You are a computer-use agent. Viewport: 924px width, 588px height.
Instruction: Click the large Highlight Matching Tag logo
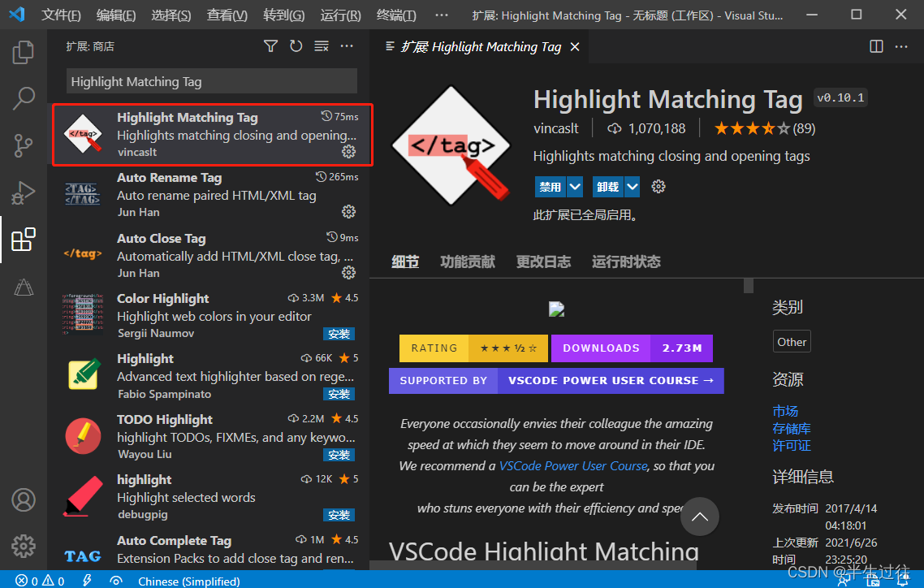pos(452,145)
